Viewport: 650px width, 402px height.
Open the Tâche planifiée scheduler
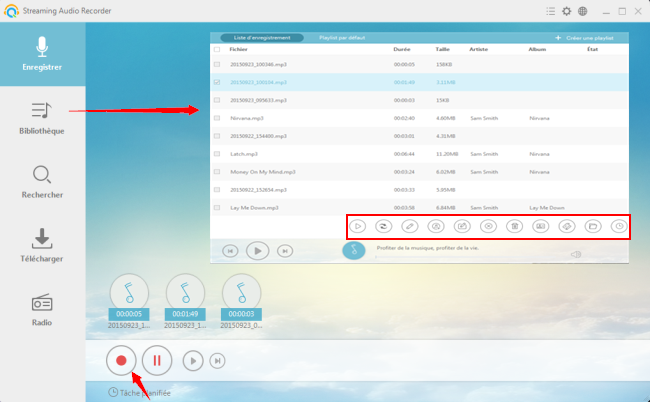click(x=139, y=392)
